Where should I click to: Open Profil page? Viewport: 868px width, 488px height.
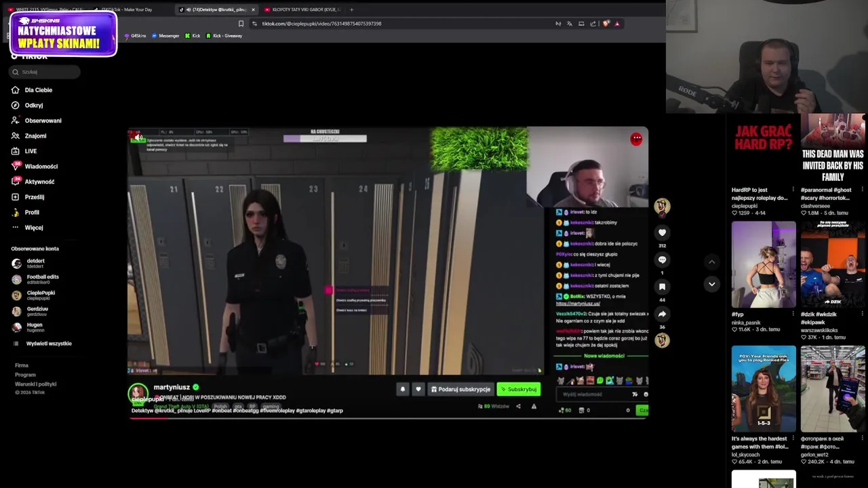click(x=25, y=212)
